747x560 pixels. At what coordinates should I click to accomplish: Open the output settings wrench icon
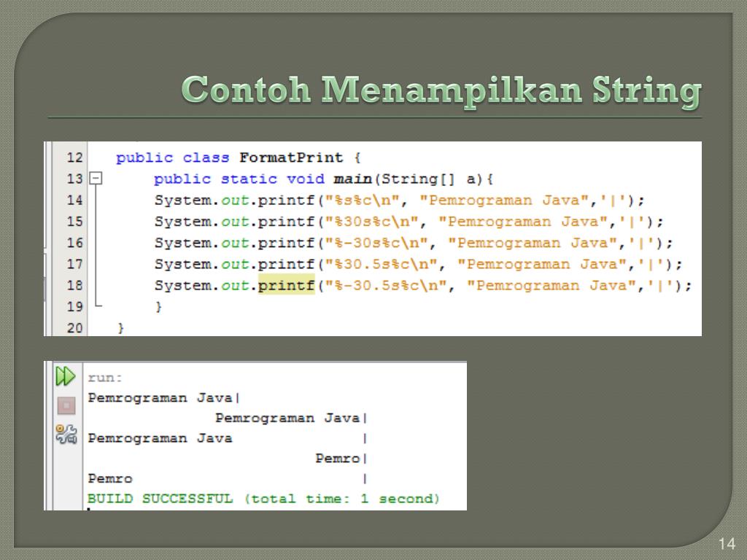pos(66,435)
